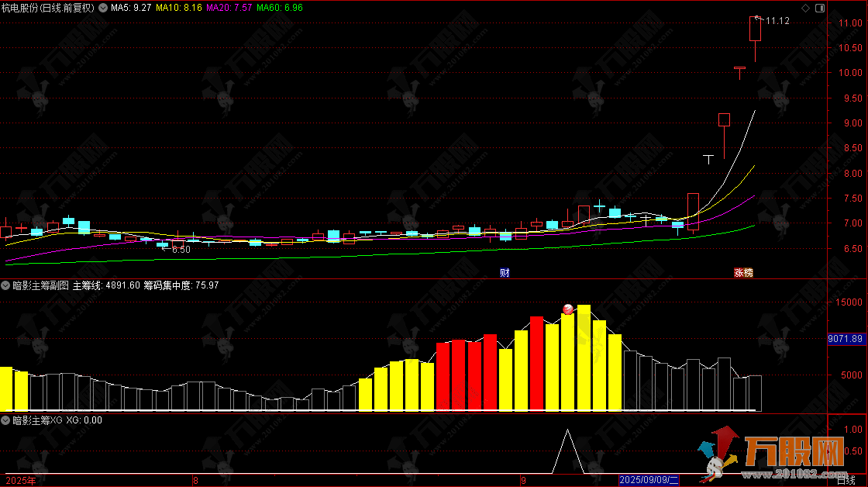Screen dimensions: 868x487
Task: Click the 主筹线: 4891.60 value
Action: click(x=106, y=285)
